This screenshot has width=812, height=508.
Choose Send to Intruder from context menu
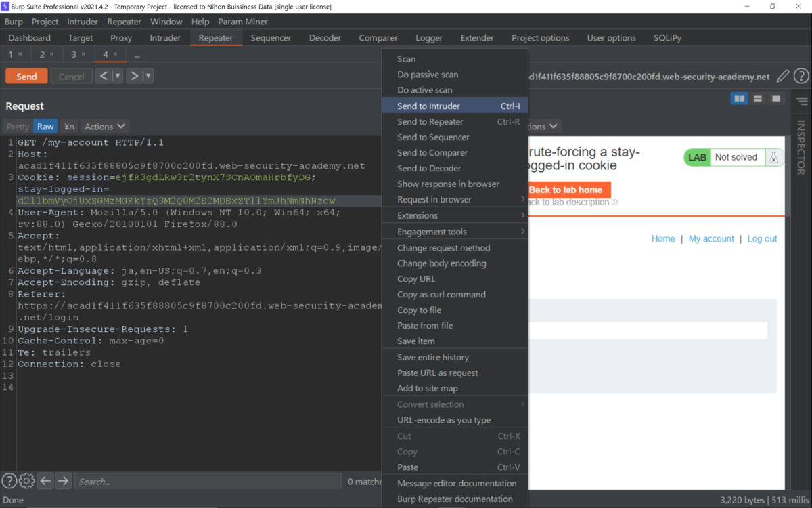[x=455, y=106]
